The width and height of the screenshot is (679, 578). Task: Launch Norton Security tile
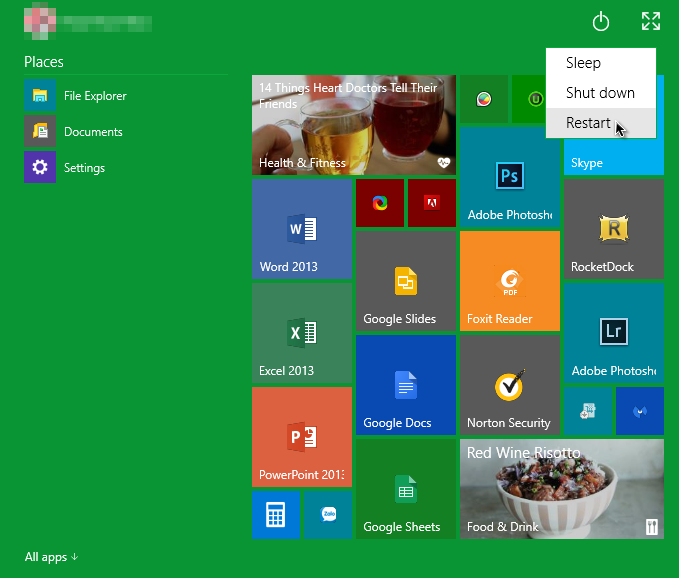coord(510,385)
